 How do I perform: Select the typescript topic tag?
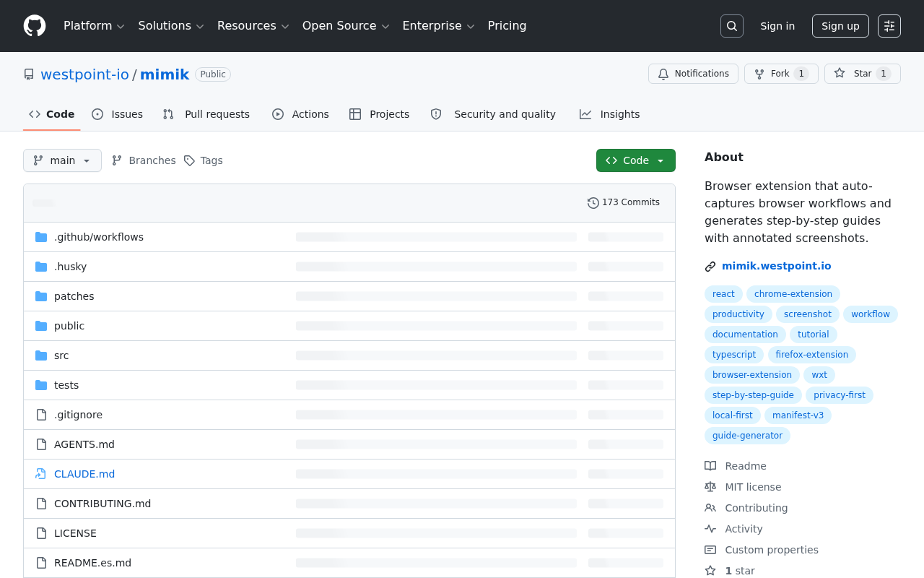[x=734, y=355]
